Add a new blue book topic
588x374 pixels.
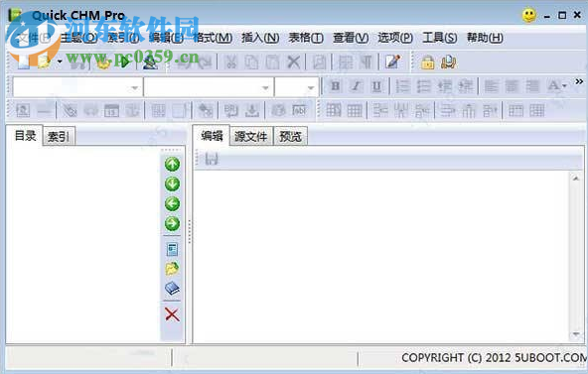click(x=172, y=288)
